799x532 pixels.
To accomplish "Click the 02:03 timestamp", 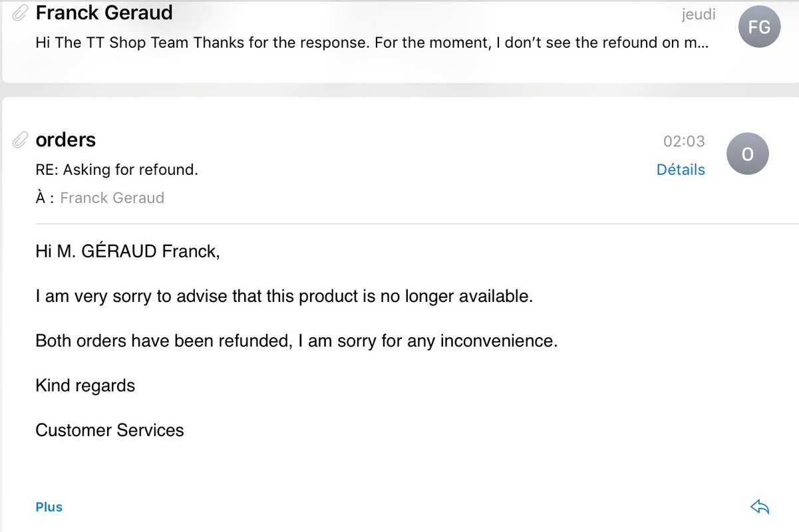I will click(683, 141).
